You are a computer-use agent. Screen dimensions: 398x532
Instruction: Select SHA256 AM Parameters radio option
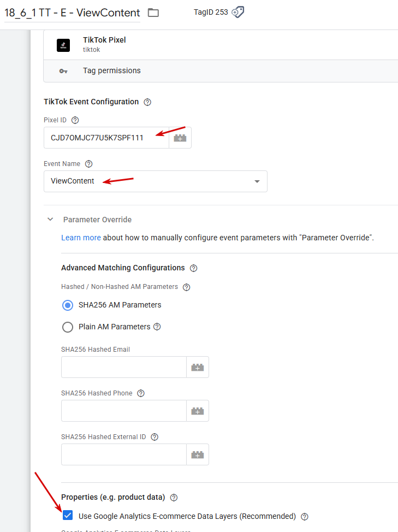(x=68, y=305)
